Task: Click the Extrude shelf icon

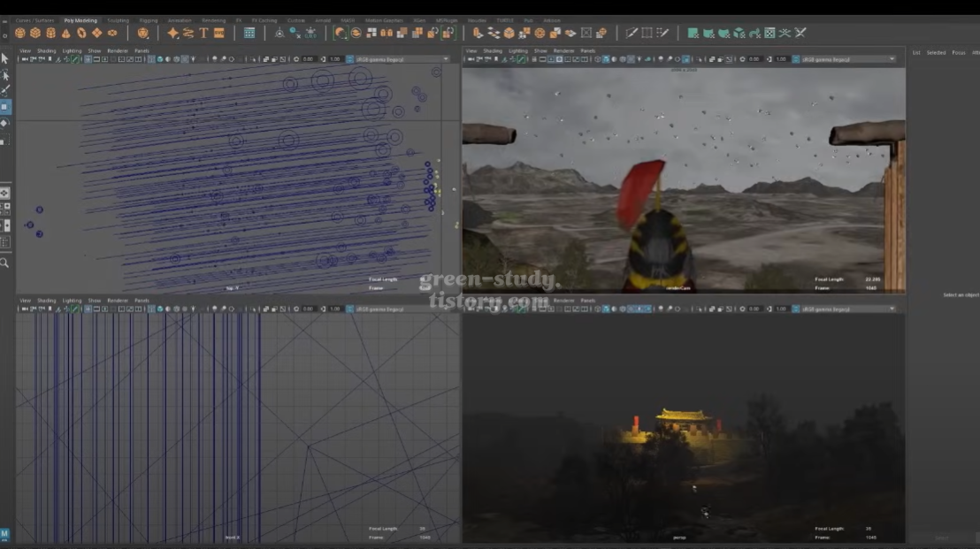Action: pyautogui.click(x=479, y=33)
